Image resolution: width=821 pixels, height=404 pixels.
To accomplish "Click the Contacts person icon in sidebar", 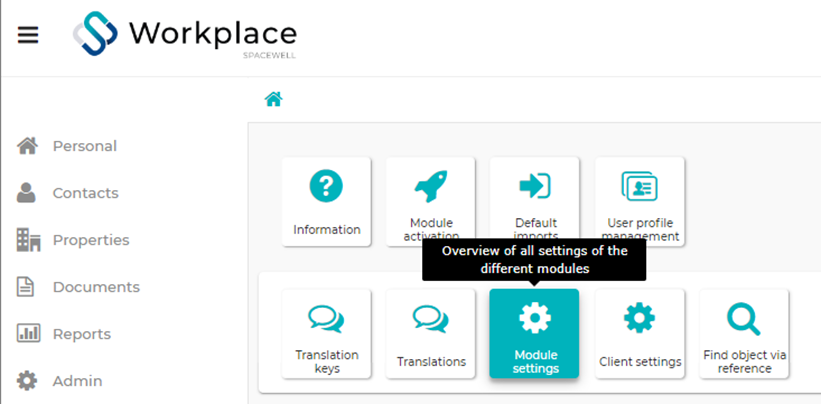I will [x=26, y=193].
